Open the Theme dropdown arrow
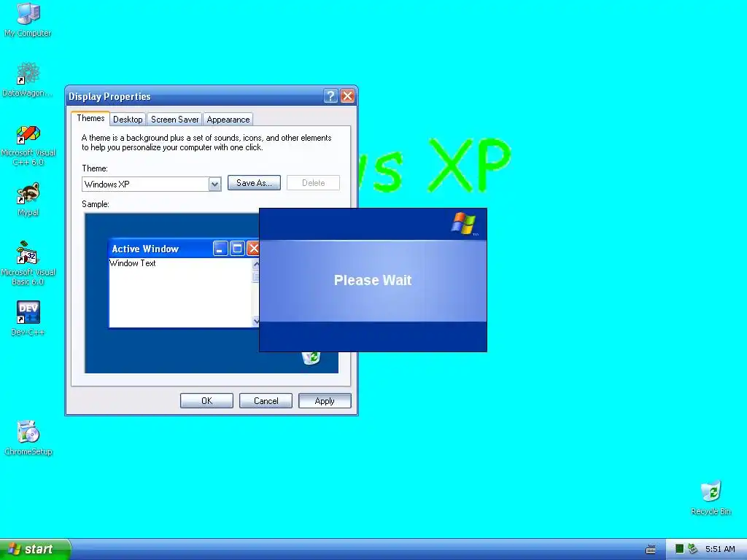 (x=214, y=184)
